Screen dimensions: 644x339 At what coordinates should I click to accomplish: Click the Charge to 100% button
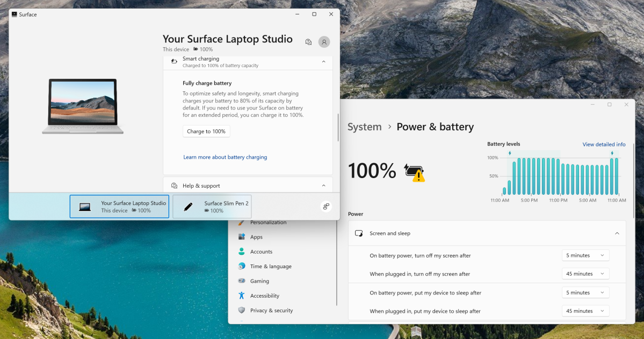pos(206,131)
